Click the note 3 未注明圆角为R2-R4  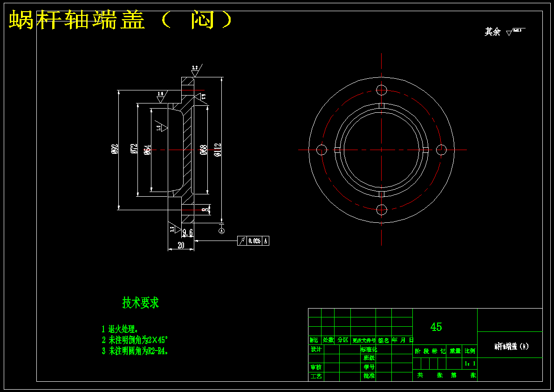[x=135, y=351]
